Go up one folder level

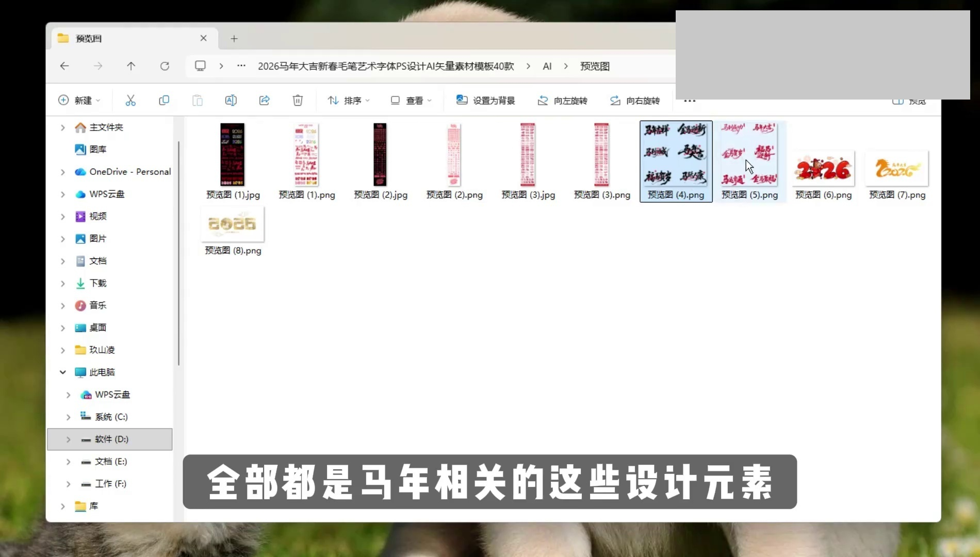click(x=131, y=66)
